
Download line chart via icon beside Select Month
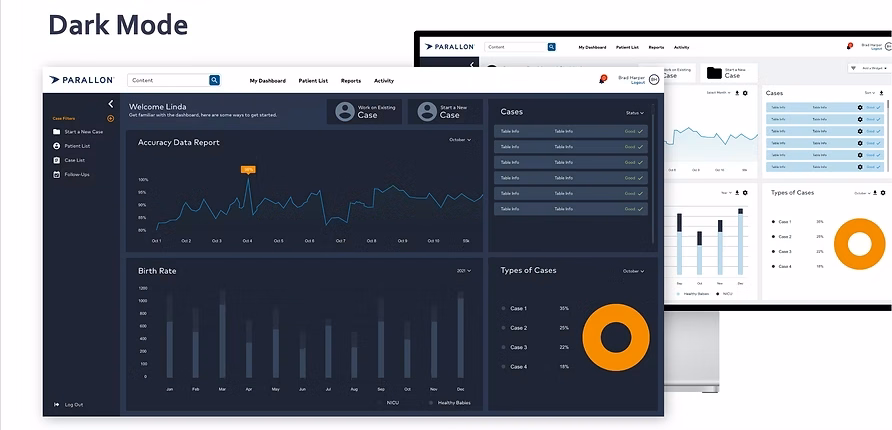pos(737,93)
